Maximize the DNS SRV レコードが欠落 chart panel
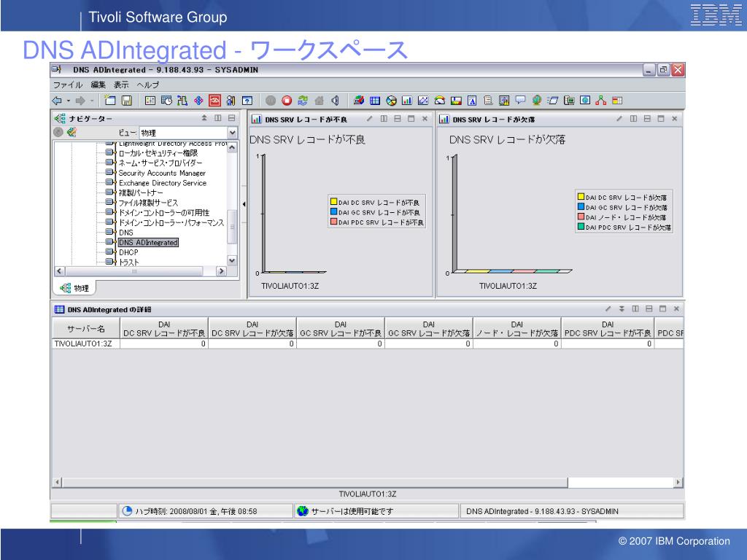This screenshot has height=560, width=747. (x=661, y=119)
